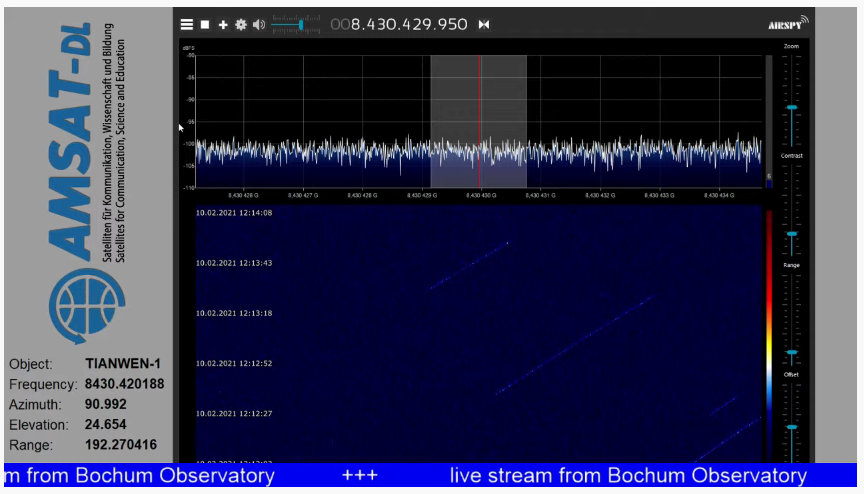Click waterfall timestamp 10.02.2021 12:14:08

click(x=234, y=213)
